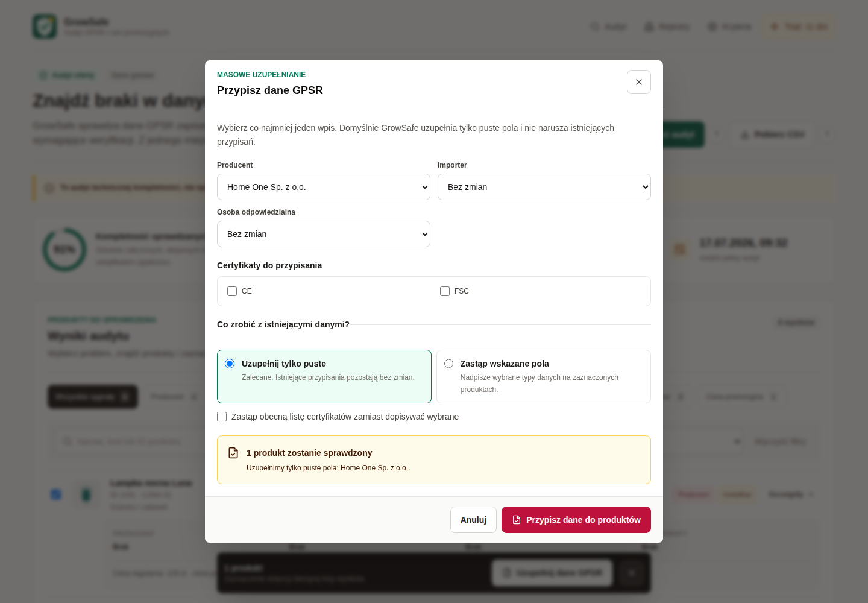Click the Anuluj button
Screen dimensions: 868x603
click(473, 520)
